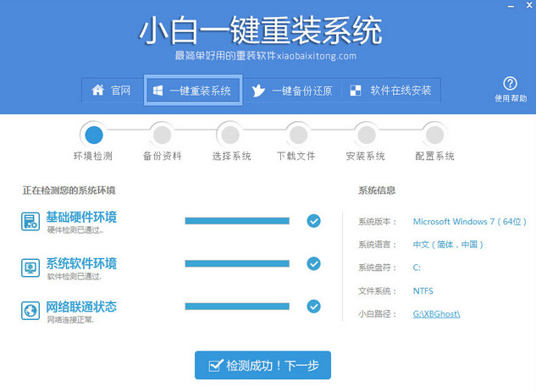Click the 基础硬件环境 hardware icon
Screen dimensions: 536x392
pos(30,222)
